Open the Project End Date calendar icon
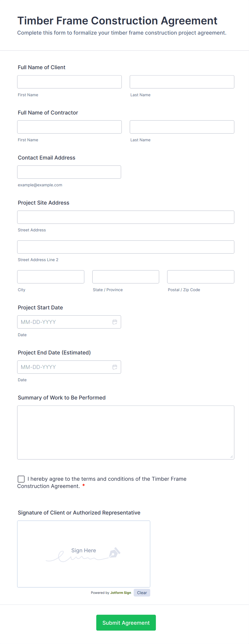249x644 pixels. tap(115, 367)
